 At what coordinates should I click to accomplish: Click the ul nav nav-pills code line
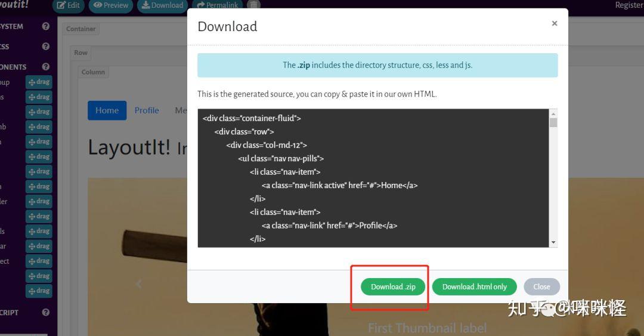[280, 158]
